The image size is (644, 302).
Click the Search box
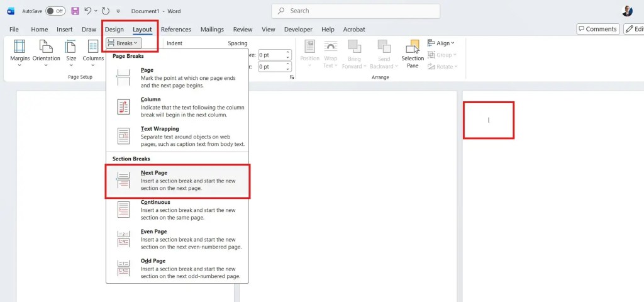pos(356,11)
